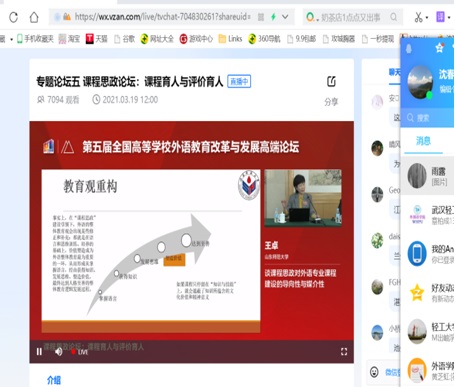This screenshot has height=387, width=455.
Task: Open the 手机收藏夹 bookmark
Action: 35,39
